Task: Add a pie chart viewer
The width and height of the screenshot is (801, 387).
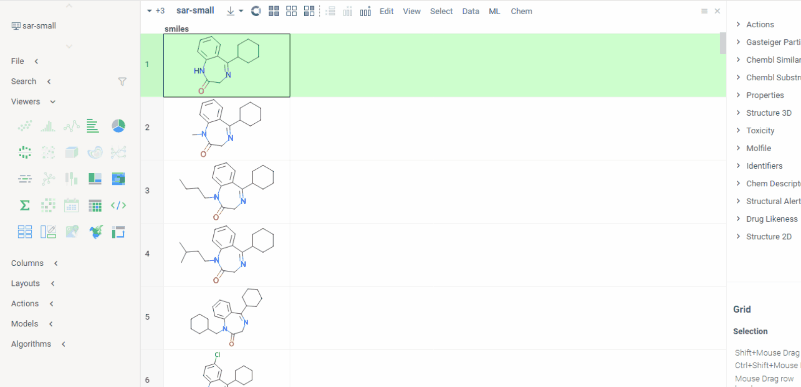Action: (x=119, y=126)
